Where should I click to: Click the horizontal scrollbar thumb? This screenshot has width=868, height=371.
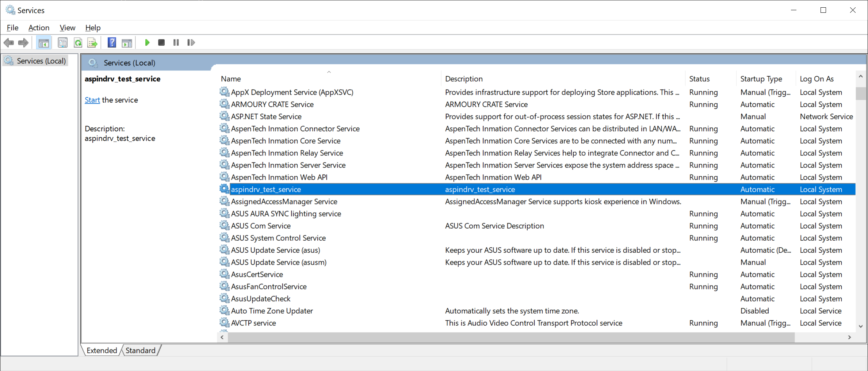(x=511, y=337)
